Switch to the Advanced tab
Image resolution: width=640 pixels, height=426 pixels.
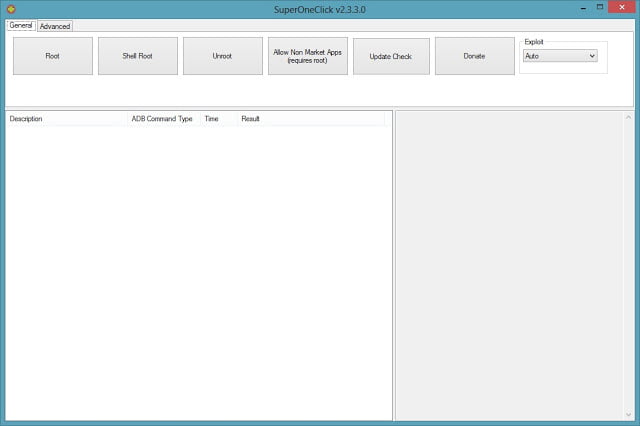tap(55, 26)
